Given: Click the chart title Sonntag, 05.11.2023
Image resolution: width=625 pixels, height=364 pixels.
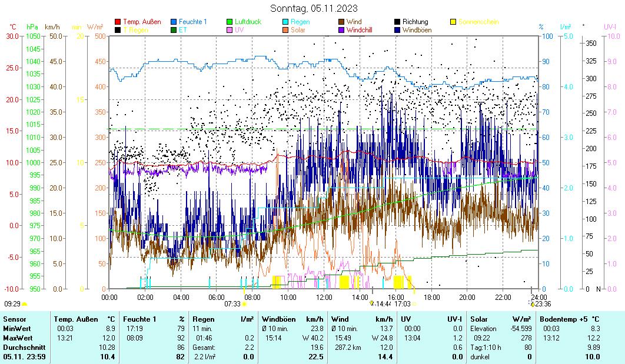Looking at the screenshot, I should click(314, 8).
